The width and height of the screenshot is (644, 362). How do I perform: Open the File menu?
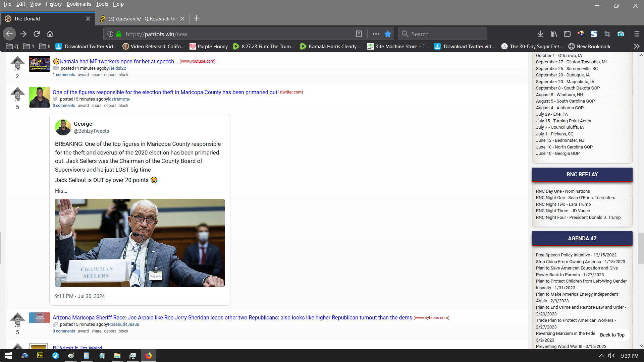click(7, 4)
